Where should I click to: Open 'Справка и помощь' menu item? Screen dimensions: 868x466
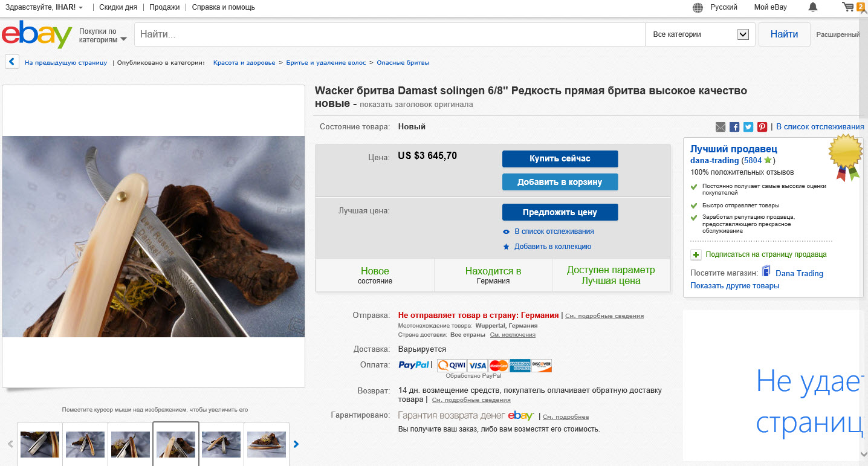pyautogui.click(x=224, y=7)
